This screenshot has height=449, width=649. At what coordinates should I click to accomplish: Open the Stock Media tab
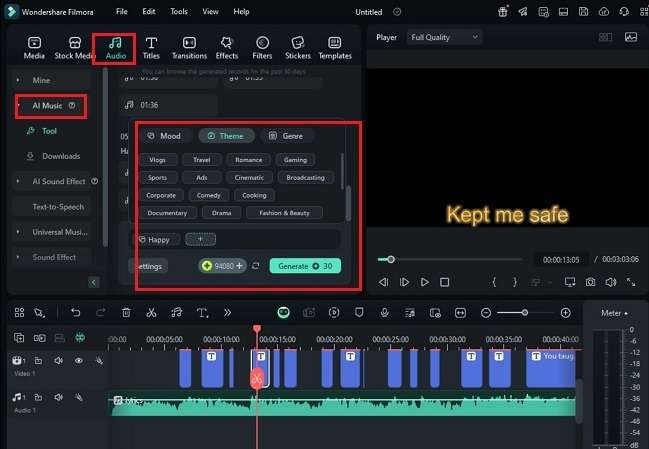(x=74, y=48)
